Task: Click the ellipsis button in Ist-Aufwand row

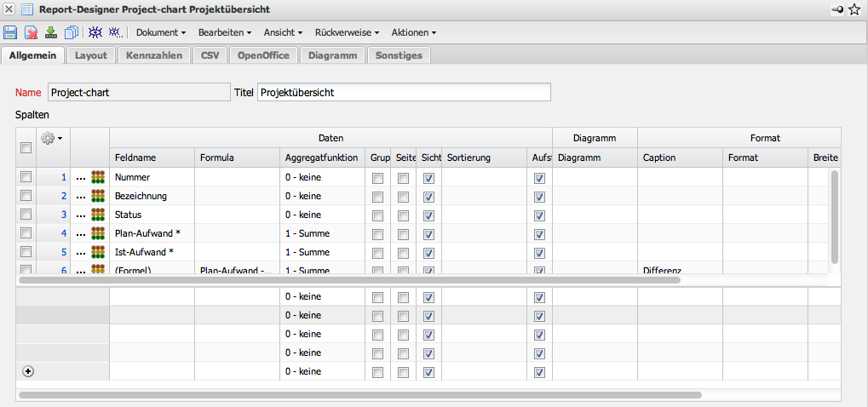Action: coord(81,252)
